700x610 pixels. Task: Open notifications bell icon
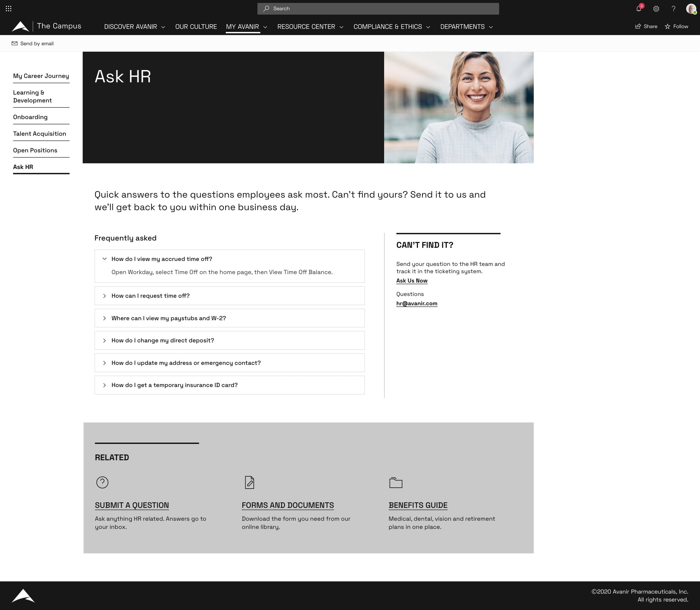point(639,8)
